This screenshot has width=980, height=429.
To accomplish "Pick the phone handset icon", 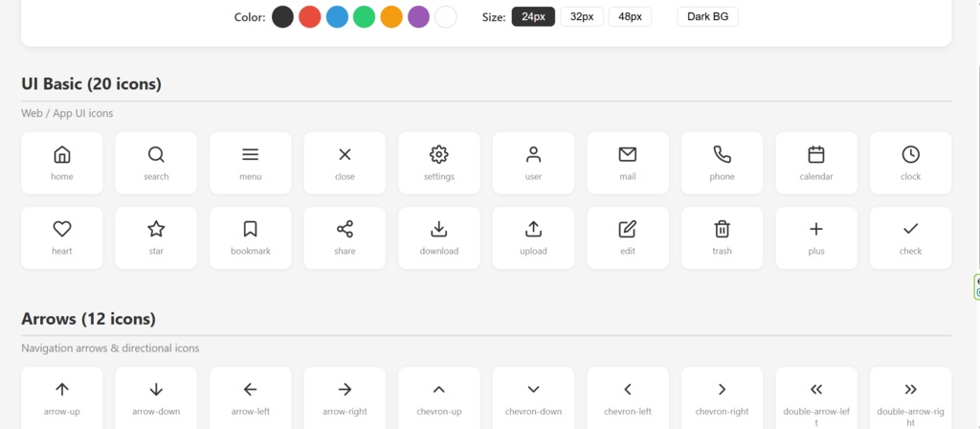I will coord(722,154).
